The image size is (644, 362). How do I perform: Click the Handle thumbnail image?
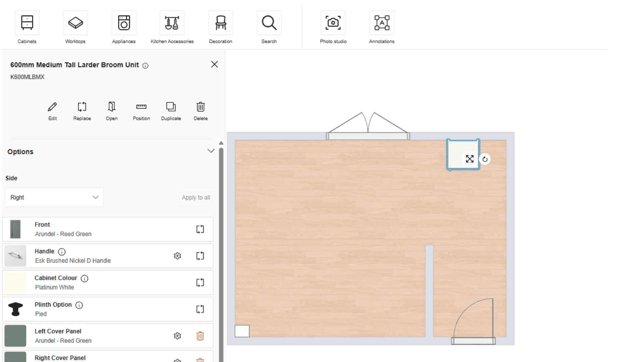15,256
